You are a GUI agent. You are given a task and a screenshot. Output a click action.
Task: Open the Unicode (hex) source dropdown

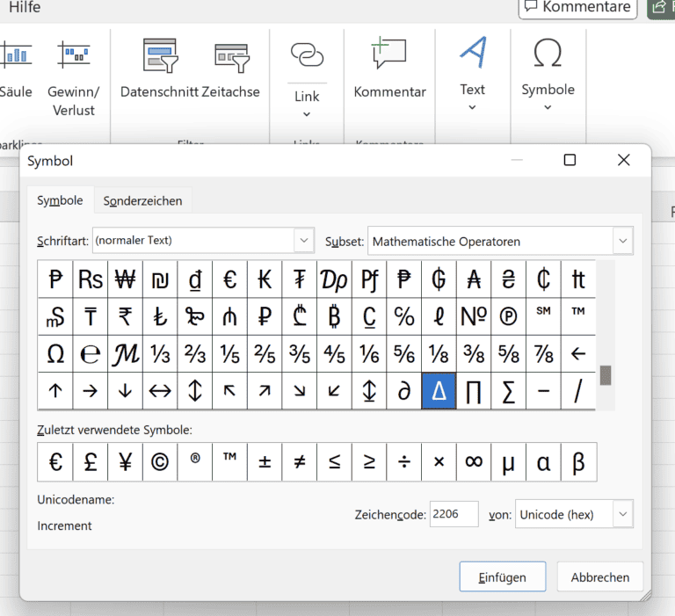tap(622, 514)
